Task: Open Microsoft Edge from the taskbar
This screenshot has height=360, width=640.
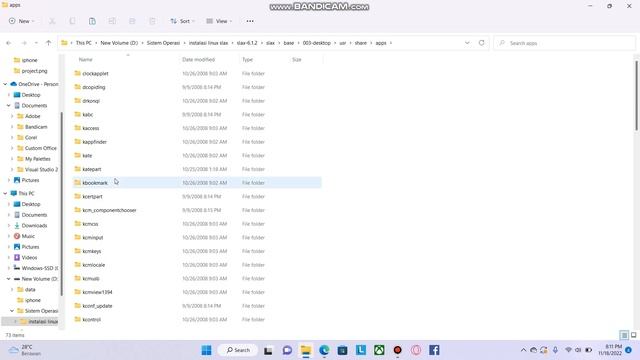Action: click(x=324, y=350)
